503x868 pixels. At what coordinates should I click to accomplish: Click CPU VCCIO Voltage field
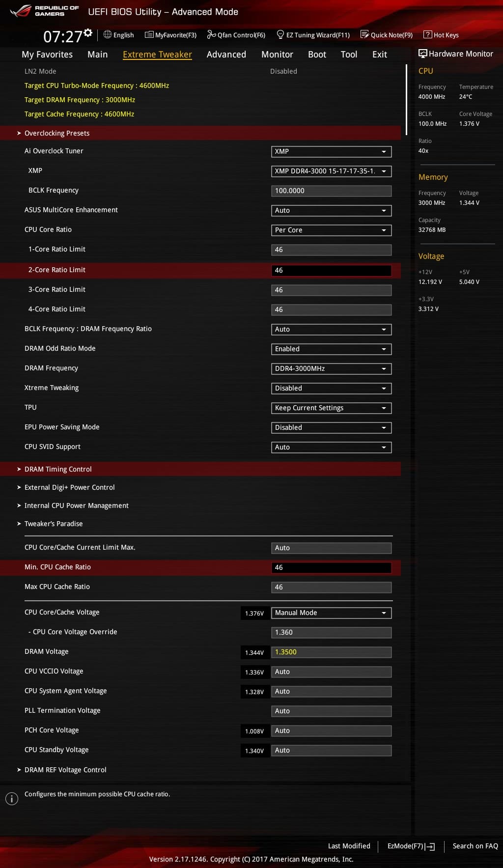point(332,672)
